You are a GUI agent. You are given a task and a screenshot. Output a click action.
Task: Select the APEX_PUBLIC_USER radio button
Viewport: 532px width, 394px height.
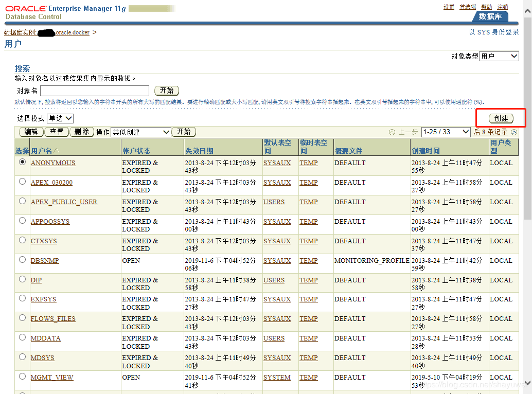[x=23, y=201]
